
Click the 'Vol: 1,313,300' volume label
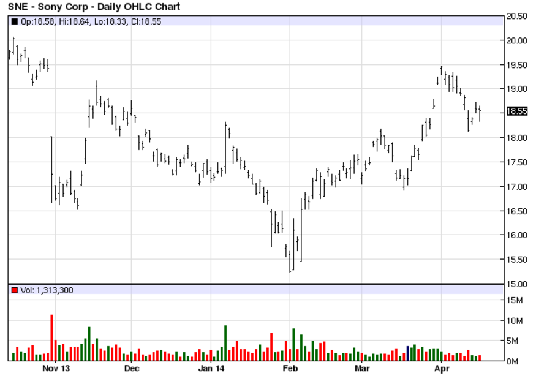click(47, 290)
